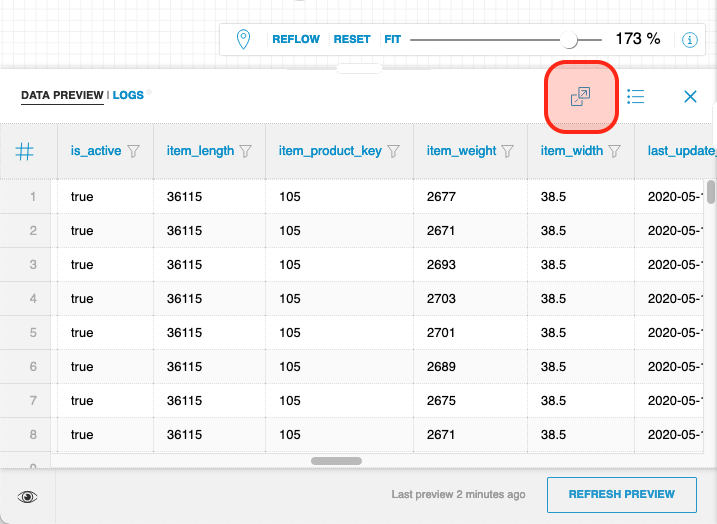717x524 pixels.
Task: Click item_product_key 105 in row 5
Action: pos(290,332)
